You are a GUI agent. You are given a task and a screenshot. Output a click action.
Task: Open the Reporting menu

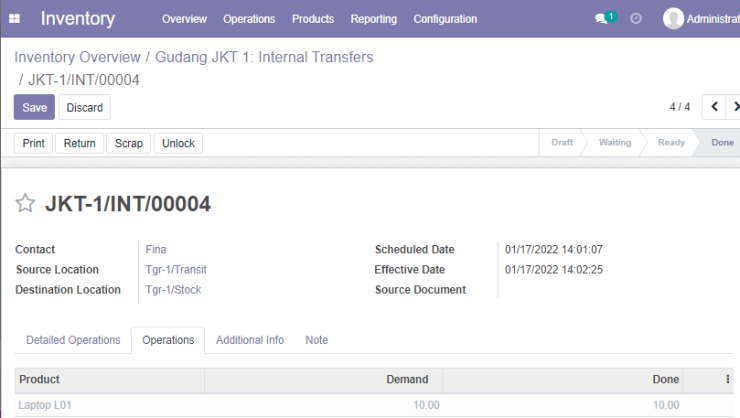click(373, 19)
